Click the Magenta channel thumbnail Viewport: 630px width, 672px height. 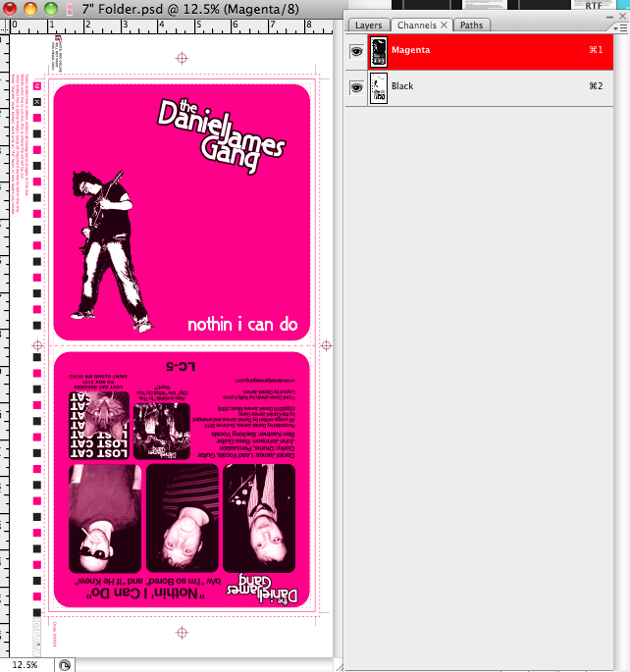(x=378, y=53)
